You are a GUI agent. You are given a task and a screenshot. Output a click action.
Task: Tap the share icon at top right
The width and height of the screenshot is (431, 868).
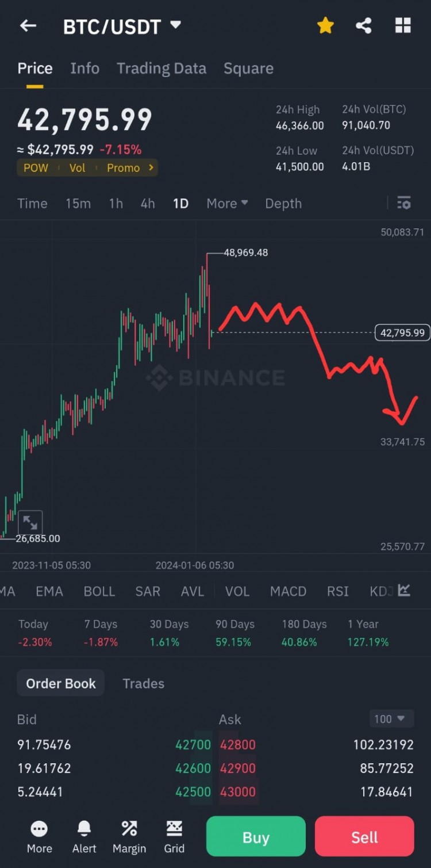click(x=364, y=25)
